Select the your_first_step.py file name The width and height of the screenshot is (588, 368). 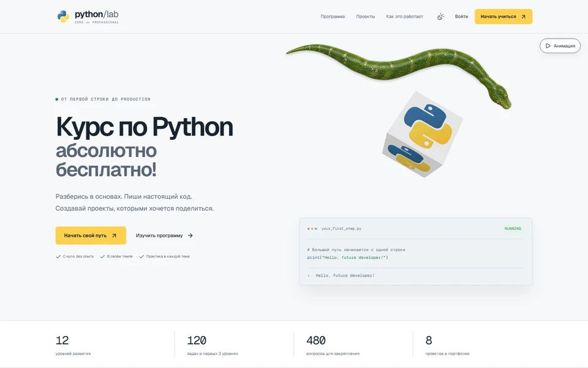coord(341,228)
